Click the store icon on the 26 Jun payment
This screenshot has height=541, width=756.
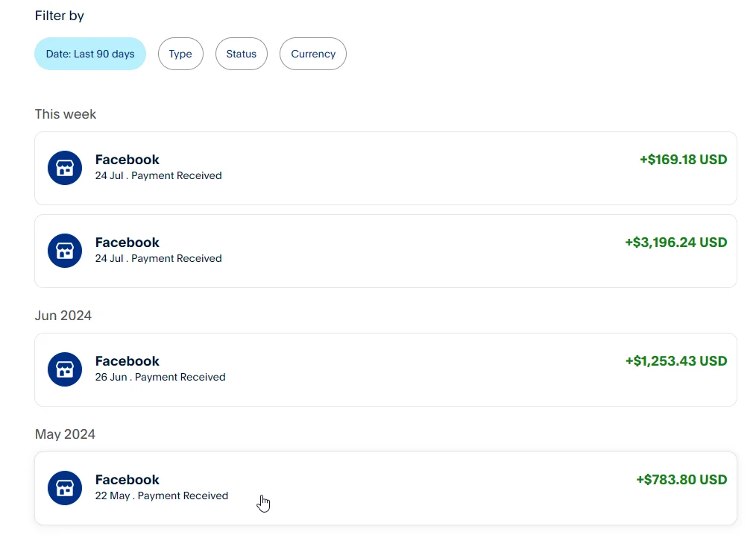coord(65,369)
